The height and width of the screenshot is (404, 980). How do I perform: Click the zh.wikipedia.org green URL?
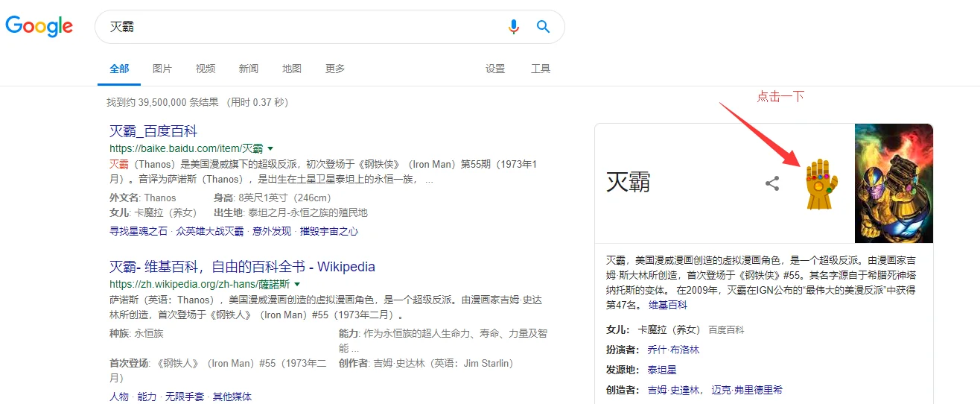click(200, 284)
